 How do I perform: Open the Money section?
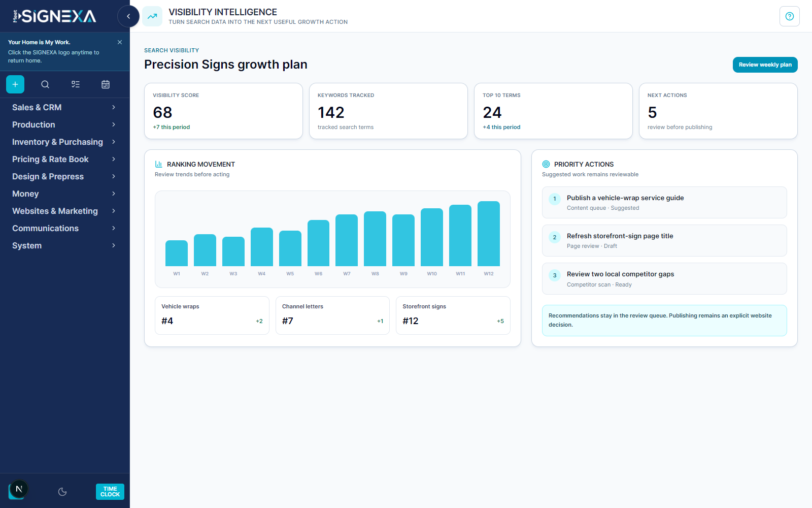pos(65,194)
